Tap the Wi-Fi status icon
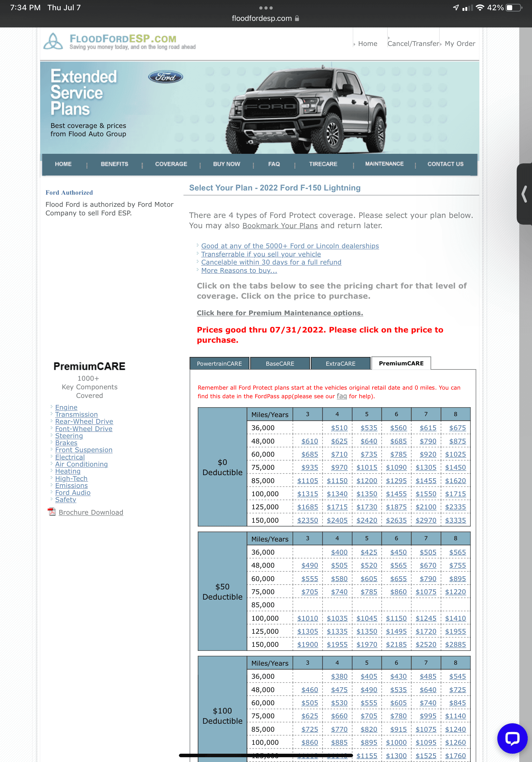This screenshot has width=532, height=762. click(480, 8)
